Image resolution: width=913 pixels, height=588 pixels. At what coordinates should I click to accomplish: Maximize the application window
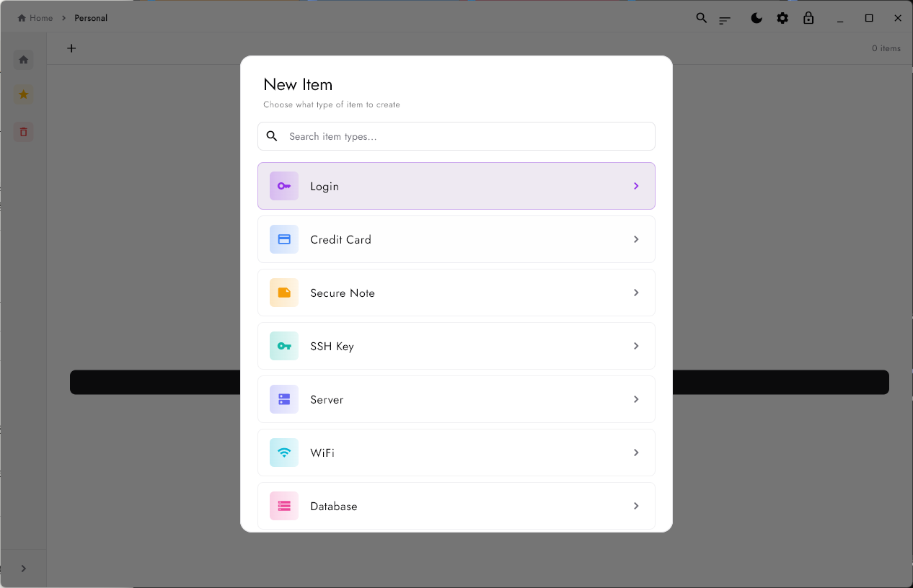[869, 18]
